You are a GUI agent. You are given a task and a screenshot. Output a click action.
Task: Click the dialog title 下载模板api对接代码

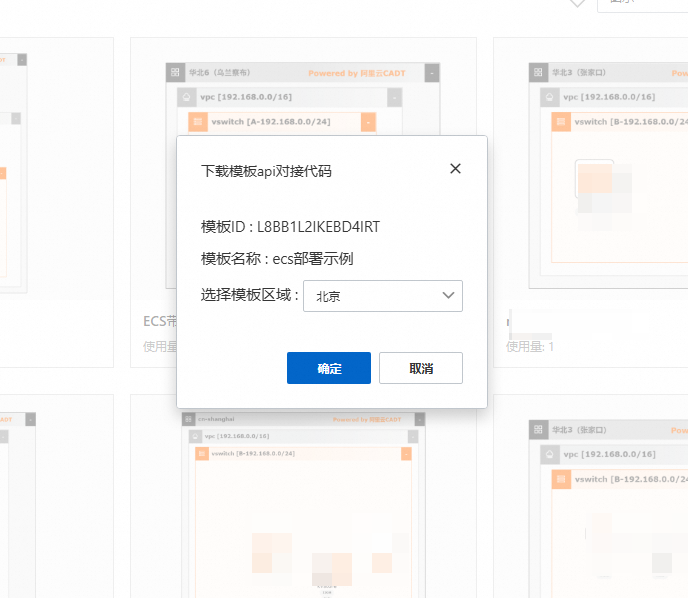[266, 171]
